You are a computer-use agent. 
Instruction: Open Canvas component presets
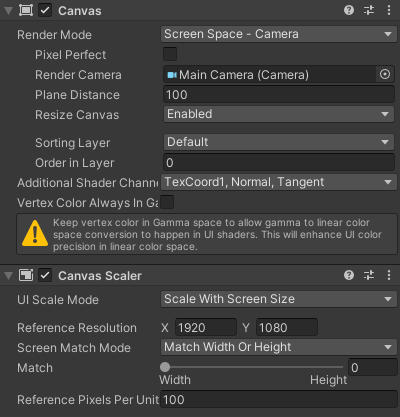pyautogui.click(x=369, y=10)
